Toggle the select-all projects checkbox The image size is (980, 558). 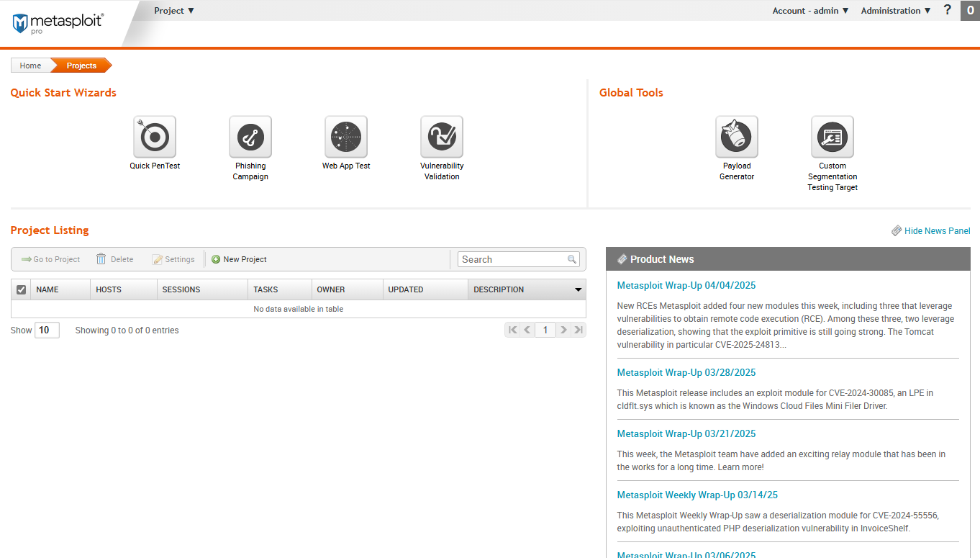[21, 289]
